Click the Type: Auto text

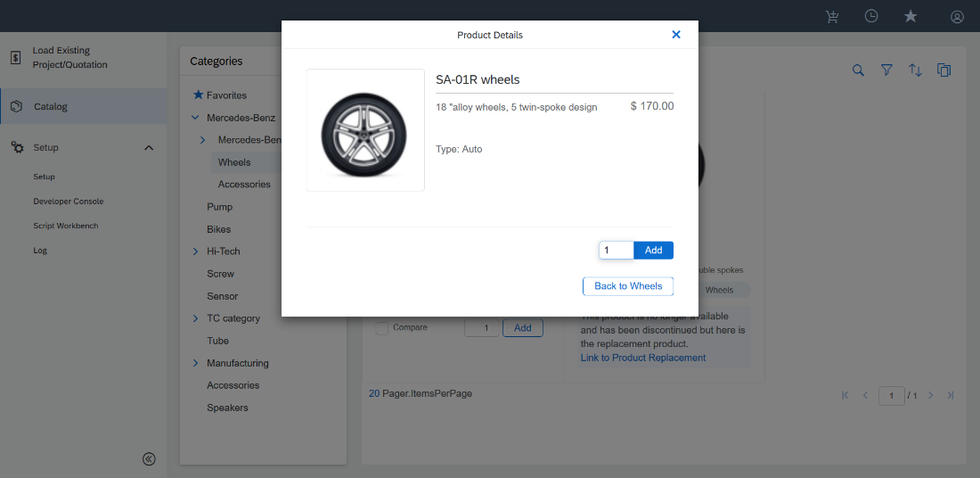pyautogui.click(x=459, y=150)
